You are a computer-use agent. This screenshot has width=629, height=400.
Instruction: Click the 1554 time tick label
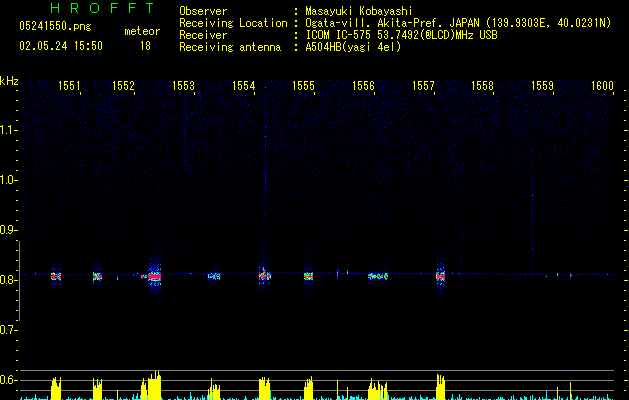pyautogui.click(x=243, y=86)
